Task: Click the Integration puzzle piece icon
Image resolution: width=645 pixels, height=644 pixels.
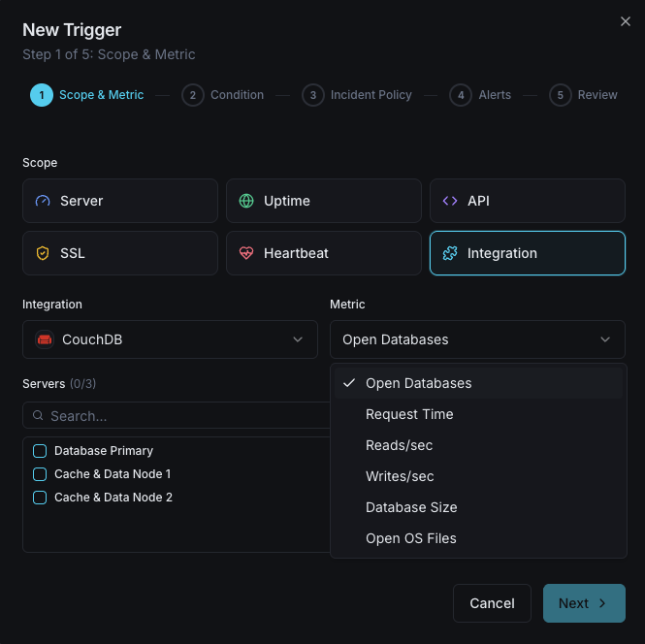Action: 450,253
